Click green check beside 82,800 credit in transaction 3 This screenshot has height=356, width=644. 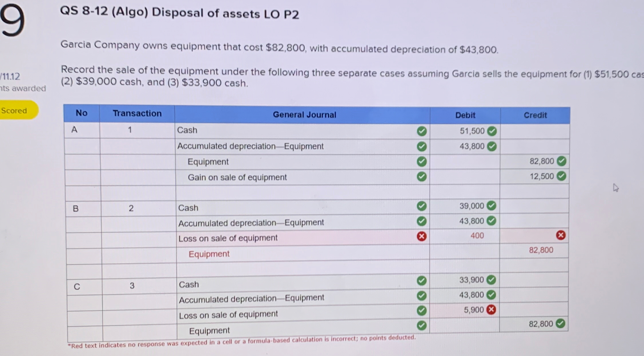(x=560, y=323)
